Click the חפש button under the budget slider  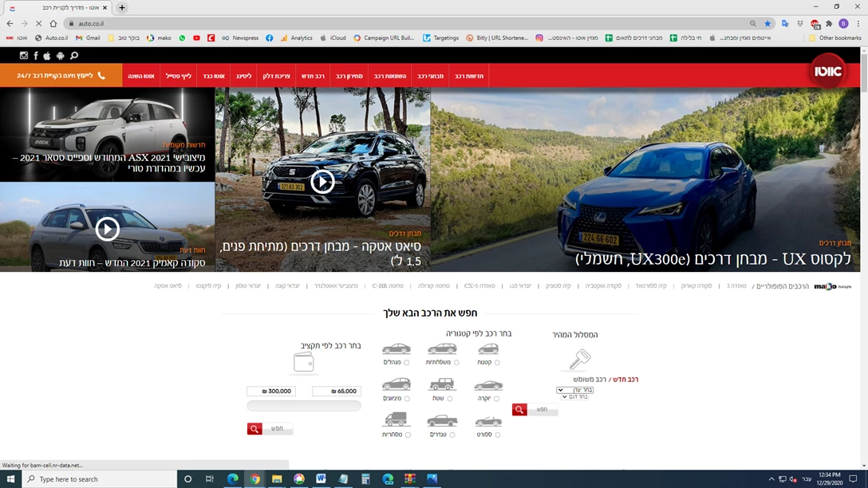[270, 429]
